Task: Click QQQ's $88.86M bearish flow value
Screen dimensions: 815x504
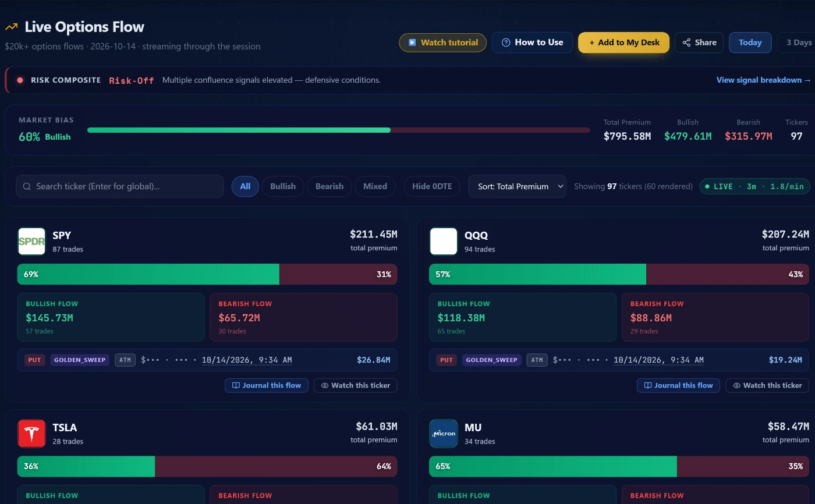Action: [651, 318]
